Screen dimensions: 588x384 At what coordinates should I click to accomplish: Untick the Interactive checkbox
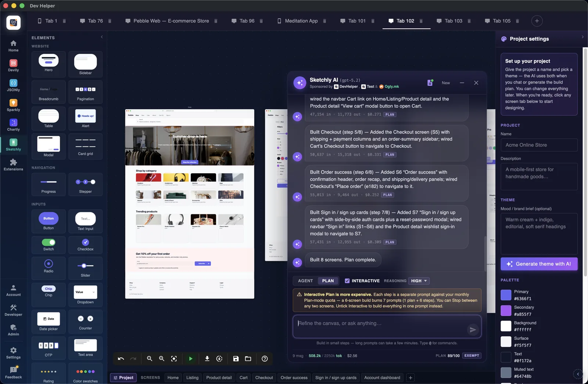pyautogui.click(x=347, y=281)
